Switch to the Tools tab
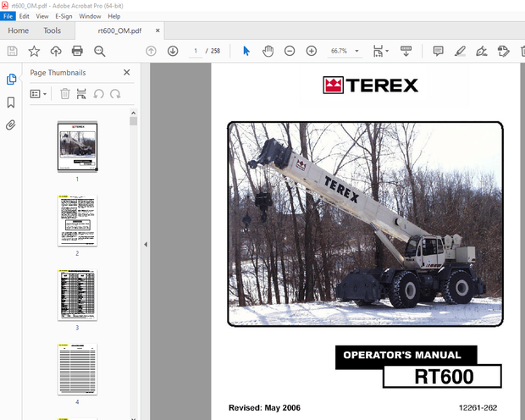 click(52, 30)
